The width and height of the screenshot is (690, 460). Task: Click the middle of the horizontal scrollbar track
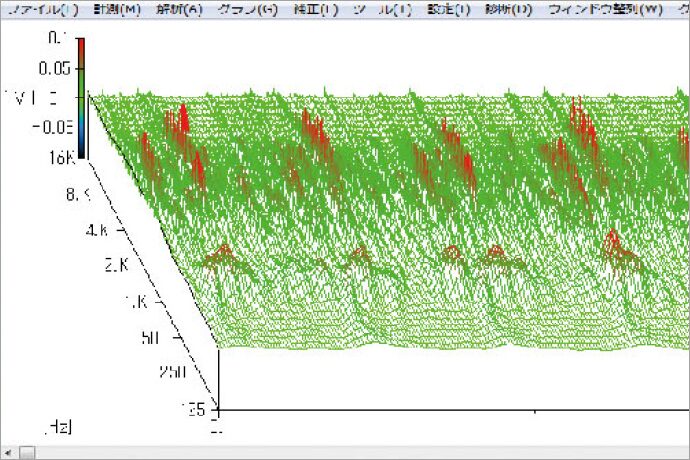tap(350, 452)
